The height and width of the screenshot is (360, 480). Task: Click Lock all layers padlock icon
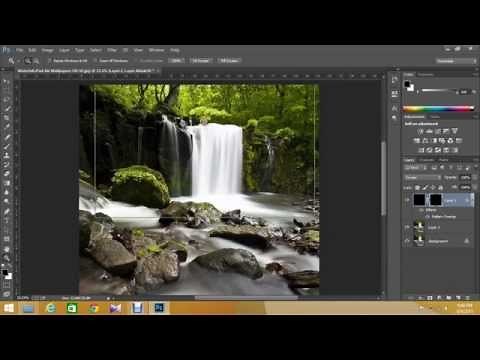440,188
